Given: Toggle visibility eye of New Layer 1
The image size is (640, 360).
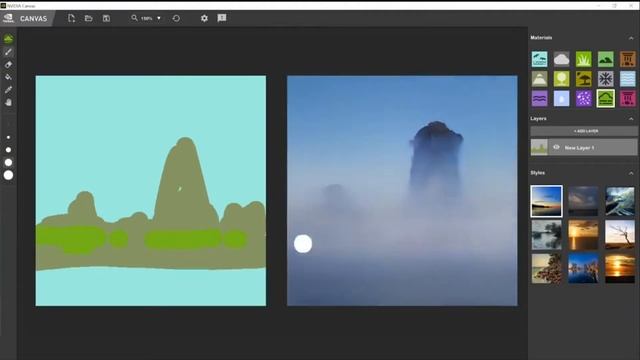Looking at the screenshot, I should click(x=556, y=147).
